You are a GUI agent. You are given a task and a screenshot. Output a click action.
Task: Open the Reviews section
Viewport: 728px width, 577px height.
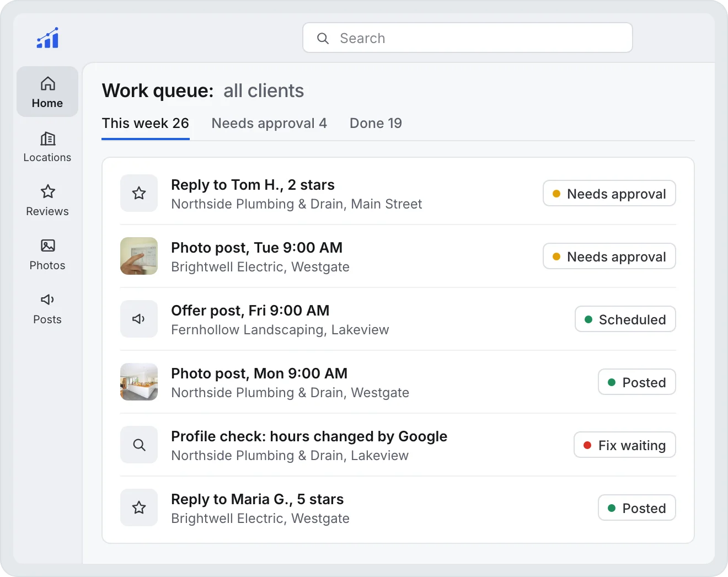(47, 201)
